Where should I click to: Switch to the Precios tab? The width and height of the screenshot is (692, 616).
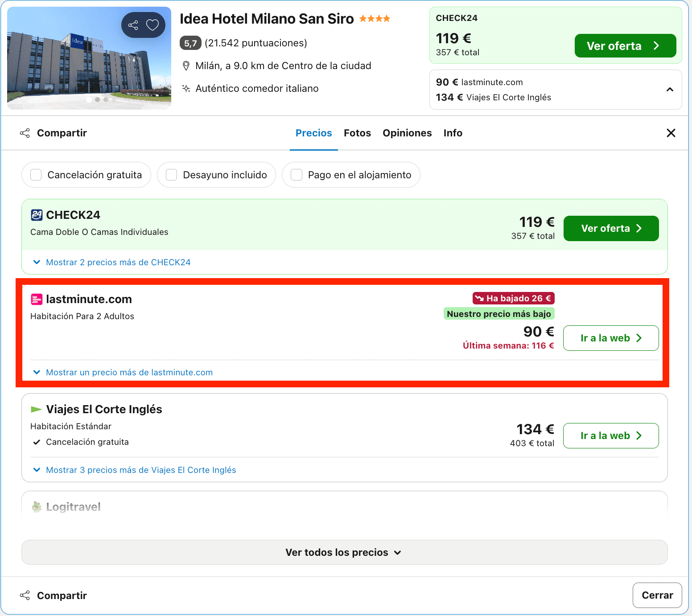coord(314,133)
